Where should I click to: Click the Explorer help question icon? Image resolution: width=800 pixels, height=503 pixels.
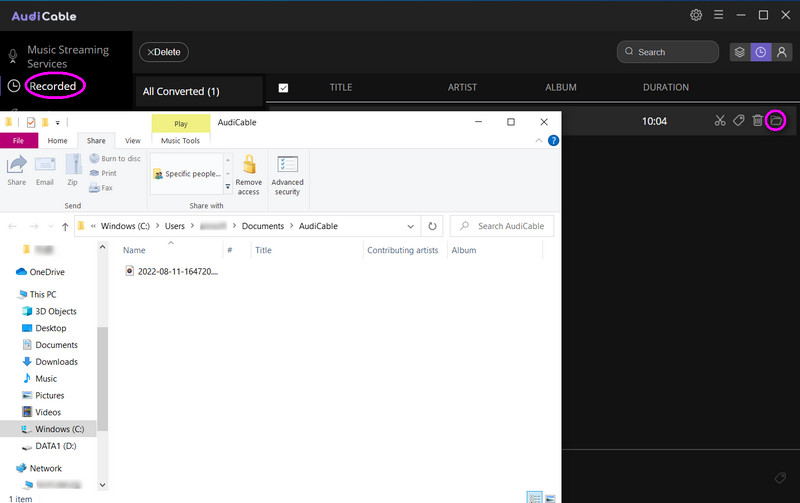[x=553, y=141]
